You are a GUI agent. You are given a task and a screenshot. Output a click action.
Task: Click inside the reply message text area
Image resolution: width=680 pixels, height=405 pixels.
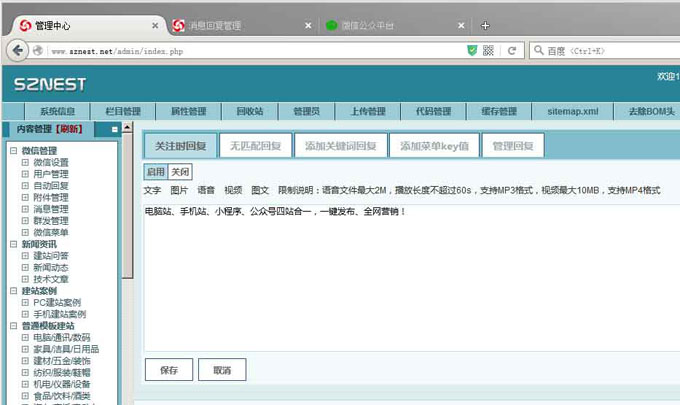(x=410, y=280)
